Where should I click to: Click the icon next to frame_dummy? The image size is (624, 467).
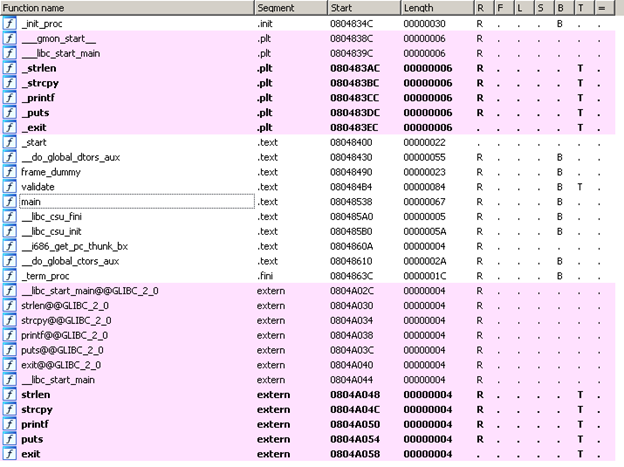(x=9, y=172)
